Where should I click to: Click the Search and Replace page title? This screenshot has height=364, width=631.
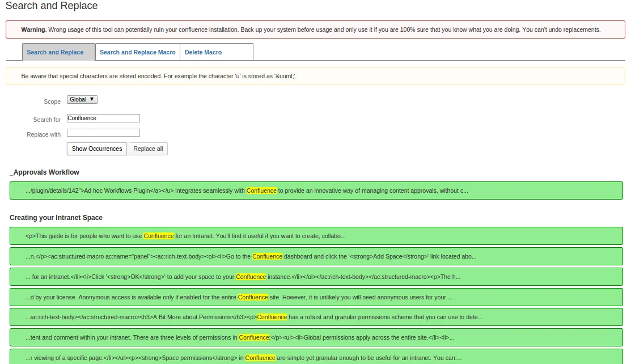tap(52, 6)
